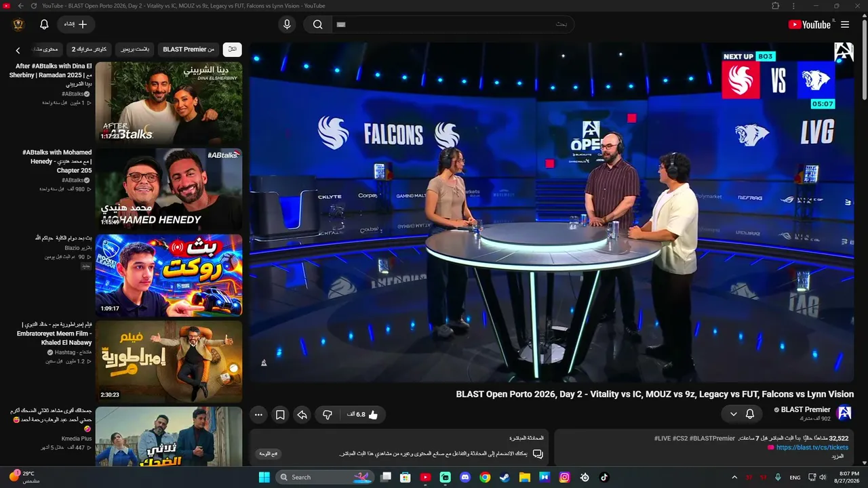The height and width of the screenshot is (488, 868).
Task: Expand description with 'المزيد'
Action: coord(837,456)
